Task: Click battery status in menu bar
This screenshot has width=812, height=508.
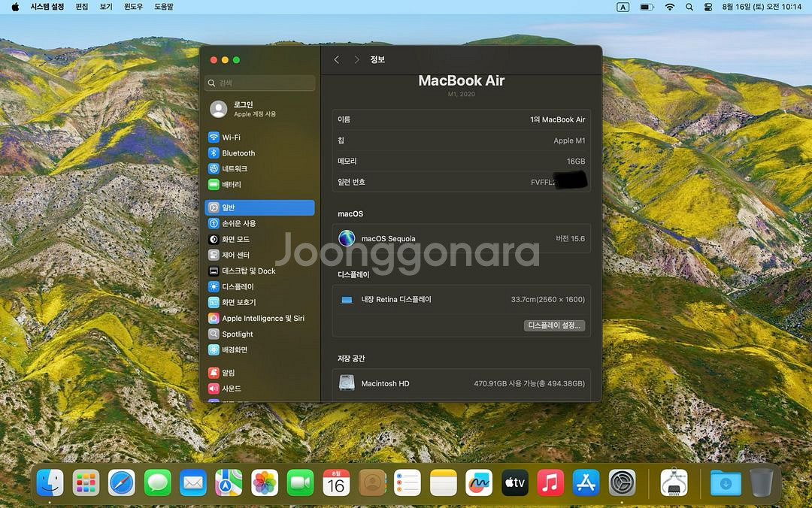Action: click(647, 7)
